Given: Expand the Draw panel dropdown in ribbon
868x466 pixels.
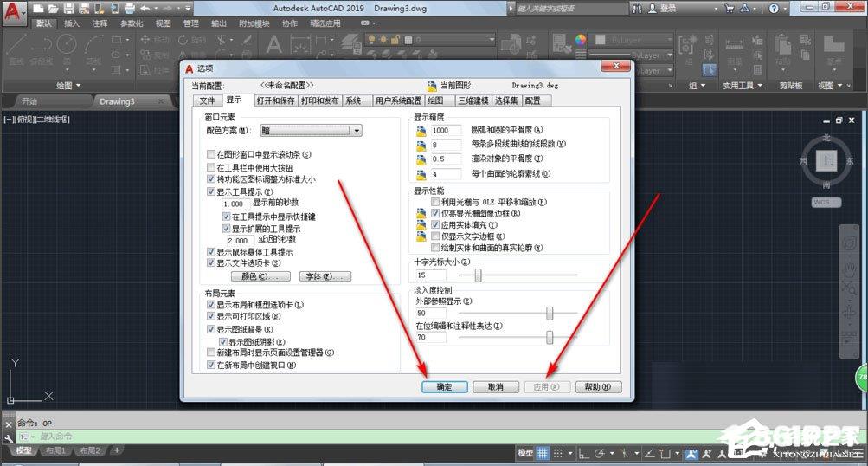Looking at the screenshot, I should point(68,86).
